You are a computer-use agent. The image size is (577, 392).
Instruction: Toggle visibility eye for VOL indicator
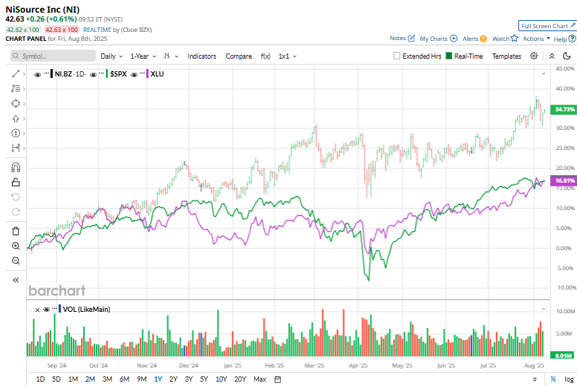click(x=46, y=310)
